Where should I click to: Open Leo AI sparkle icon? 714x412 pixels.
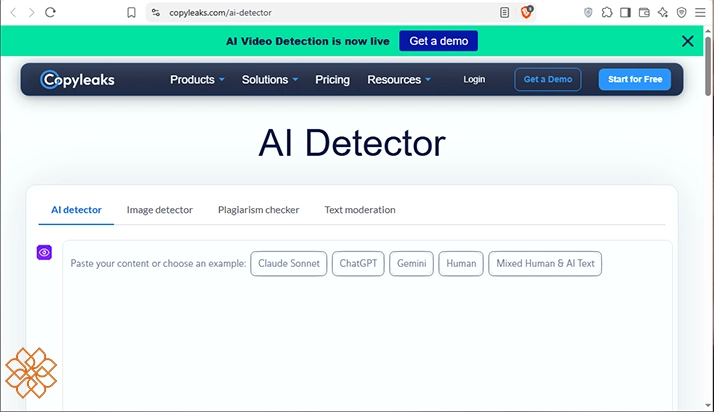[x=663, y=13]
